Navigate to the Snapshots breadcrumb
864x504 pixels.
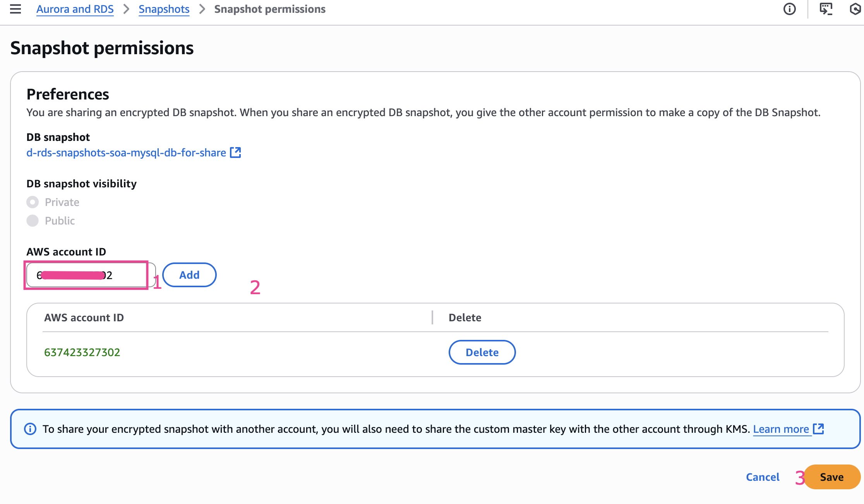[164, 9]
